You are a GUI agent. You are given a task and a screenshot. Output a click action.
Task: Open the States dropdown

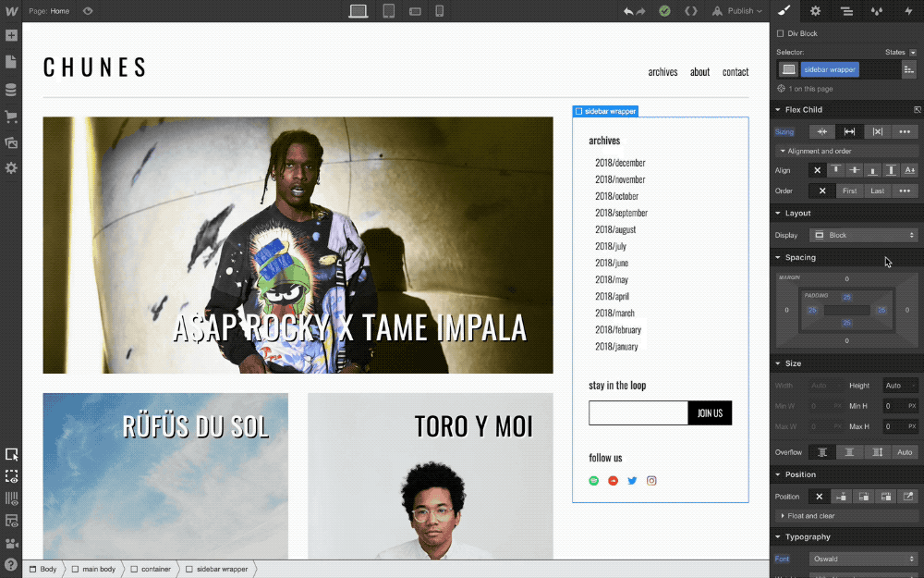tap(913, 53)
